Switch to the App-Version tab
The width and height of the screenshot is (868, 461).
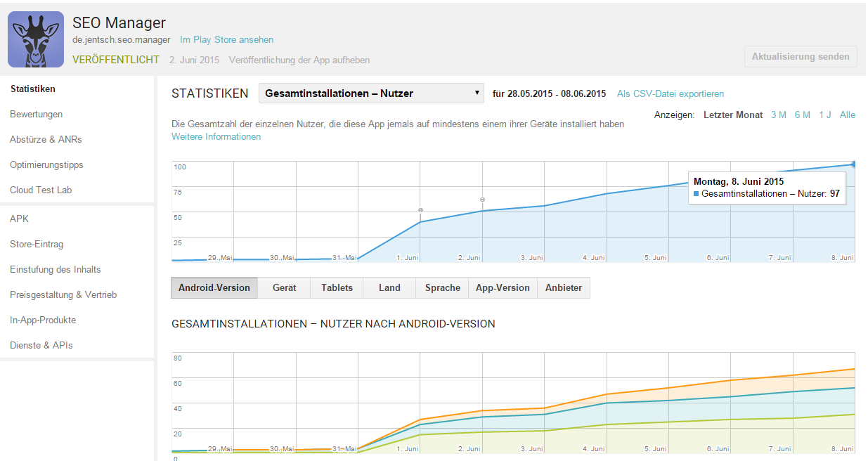point(503,287)
